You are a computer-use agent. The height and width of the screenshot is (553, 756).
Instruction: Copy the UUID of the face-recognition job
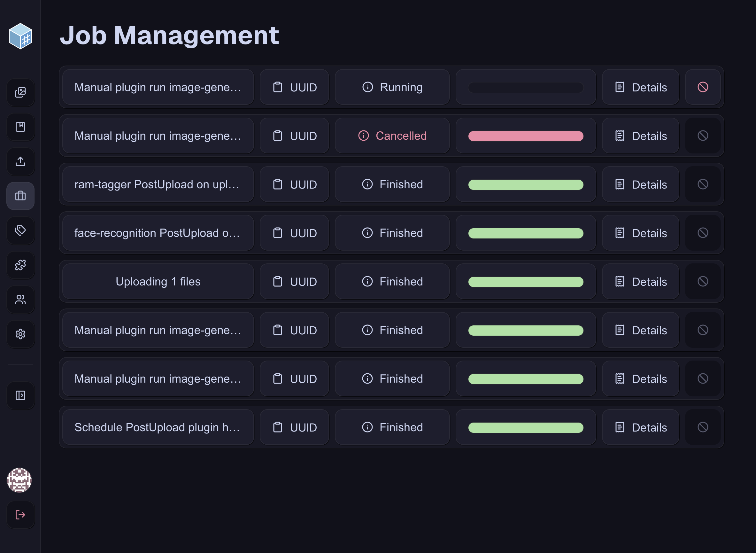click(x=294, y=233)
